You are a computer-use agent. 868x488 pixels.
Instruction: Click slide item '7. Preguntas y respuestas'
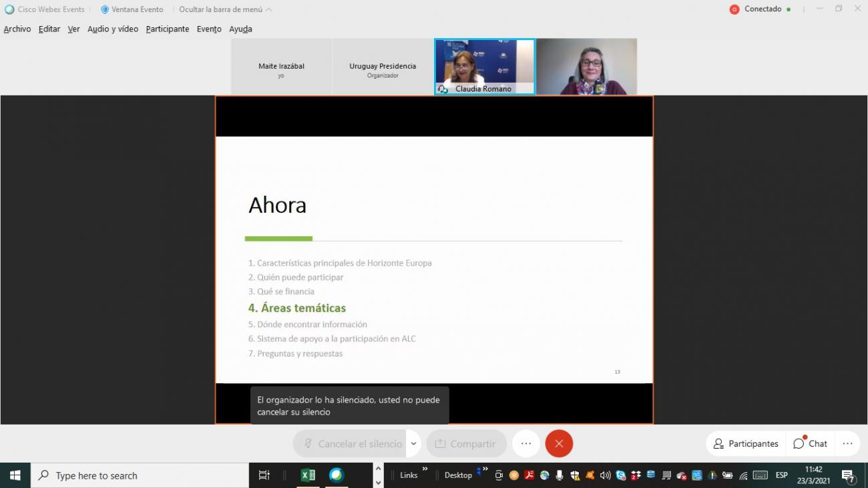click(x=295, y=353)
